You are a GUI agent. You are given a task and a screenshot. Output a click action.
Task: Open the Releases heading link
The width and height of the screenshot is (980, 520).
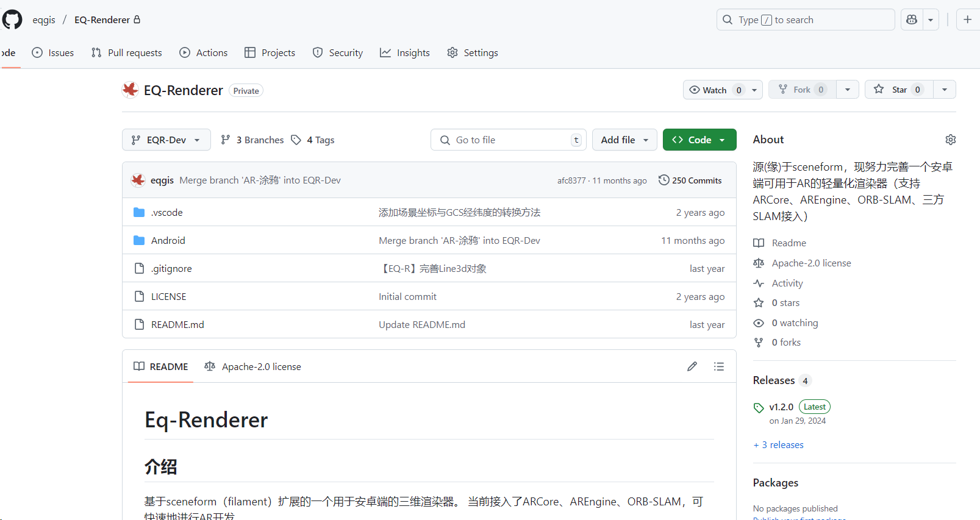click(x=782, y=380)
